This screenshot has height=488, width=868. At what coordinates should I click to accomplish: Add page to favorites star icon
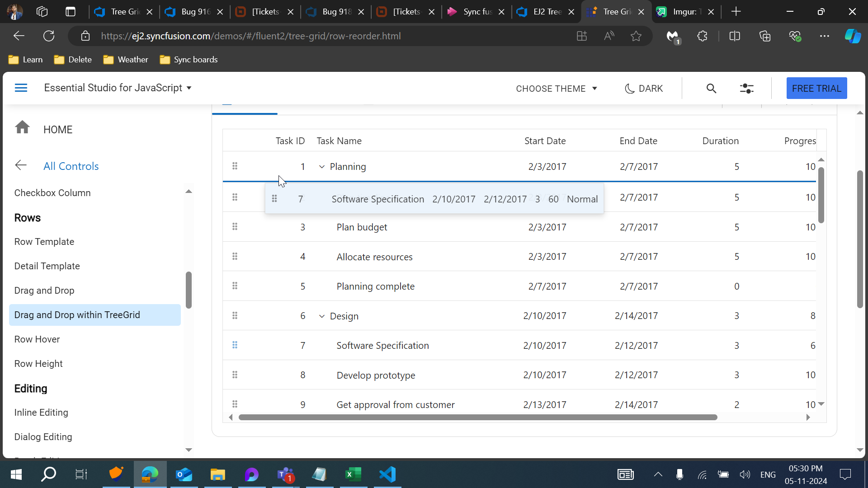[636, 36]
